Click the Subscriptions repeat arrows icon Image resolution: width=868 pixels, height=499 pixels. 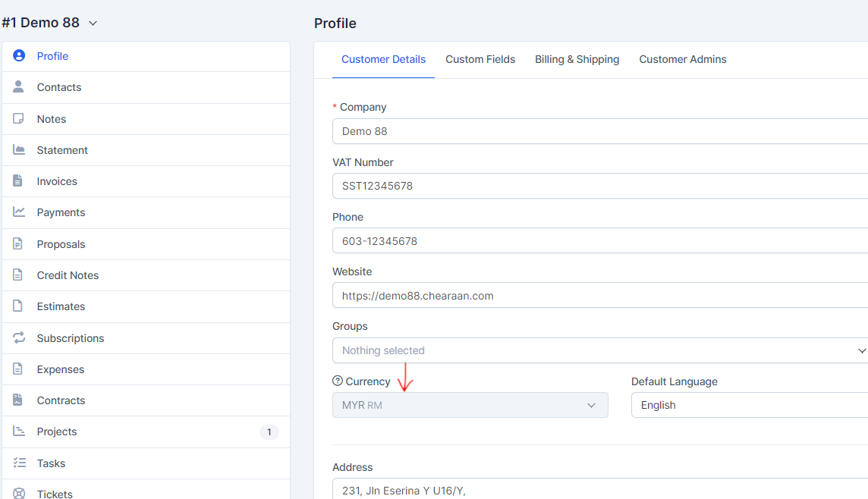click(19, 338)
